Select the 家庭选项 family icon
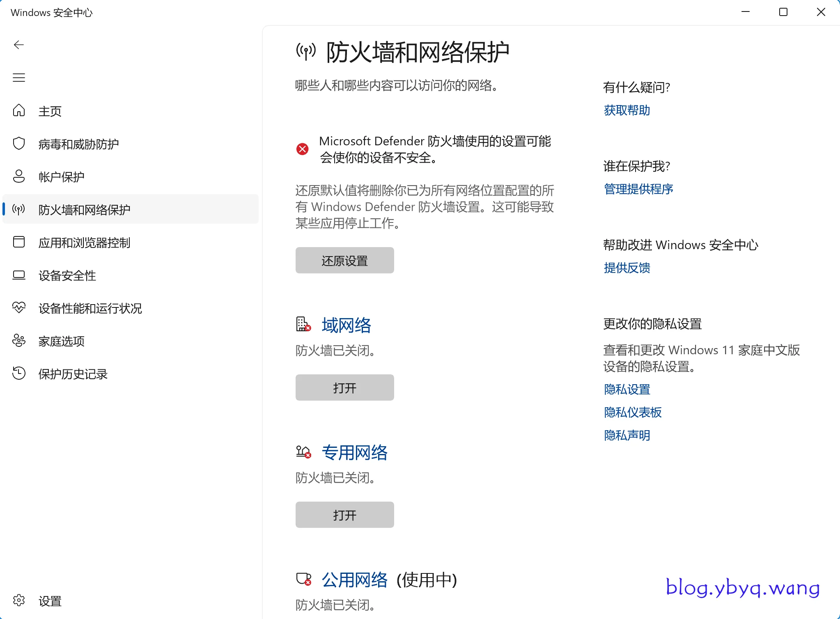Screen dimensions: 840x619 click(x=18, y=341)
